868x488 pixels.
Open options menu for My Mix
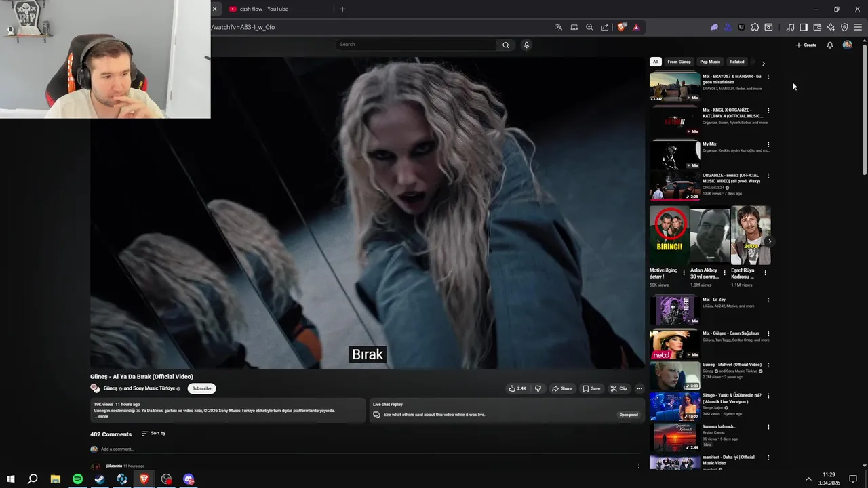tap(768, 144)
